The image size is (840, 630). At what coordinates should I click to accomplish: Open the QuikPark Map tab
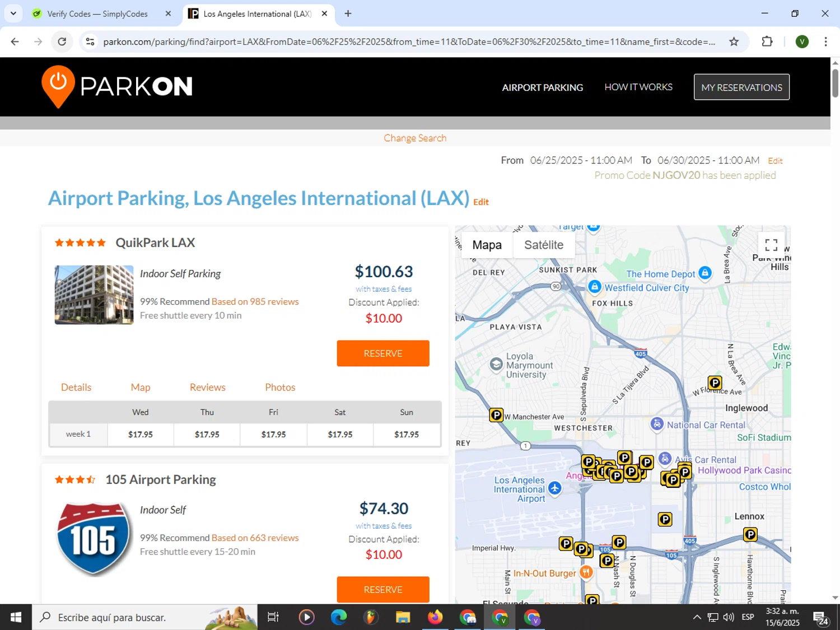[141, 387]
